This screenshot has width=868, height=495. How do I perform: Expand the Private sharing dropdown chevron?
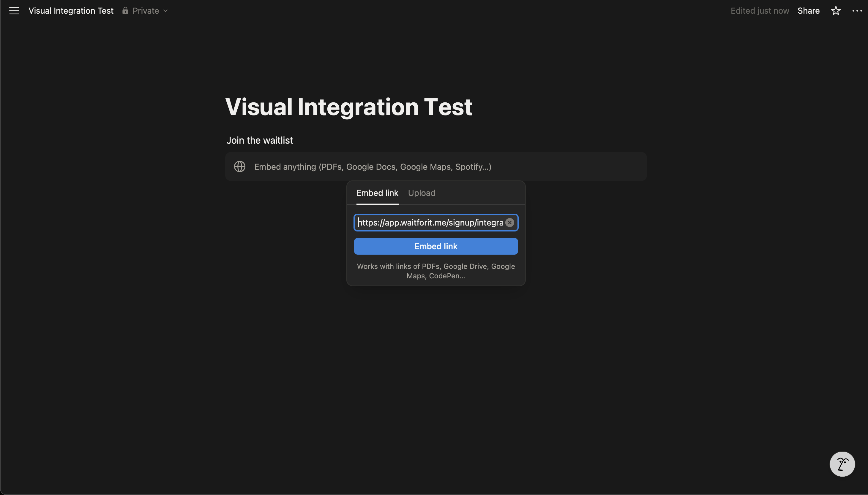point(166,11)
